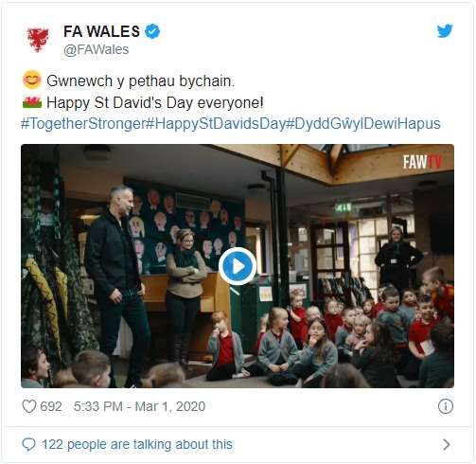
Task: Open the FA Wales dragon avatar
Action: pyautogui.click(x=38, y=40)
